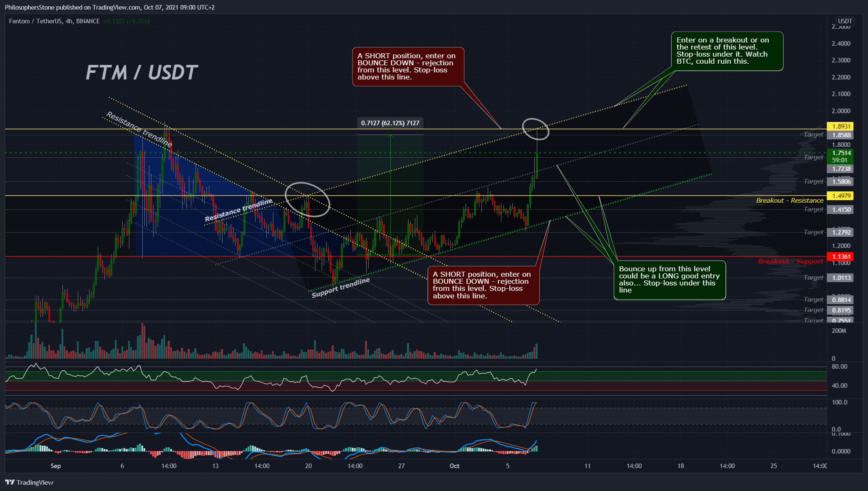The image size is (868, 491).
Task: Click the 0.8195 target price label
Action: (840, 310)
